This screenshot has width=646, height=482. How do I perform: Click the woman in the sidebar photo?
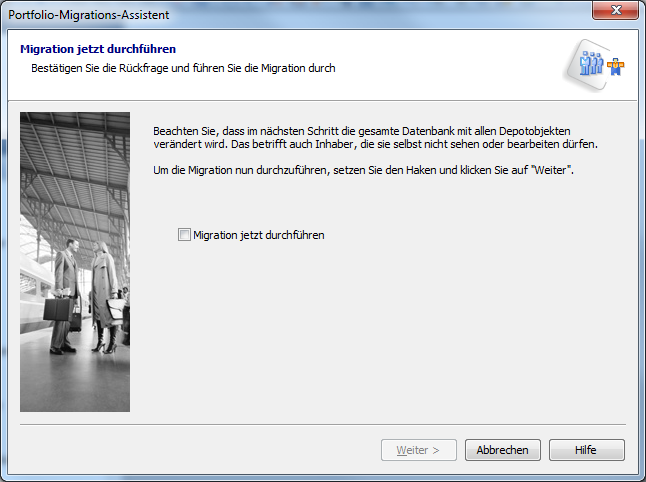104,295
